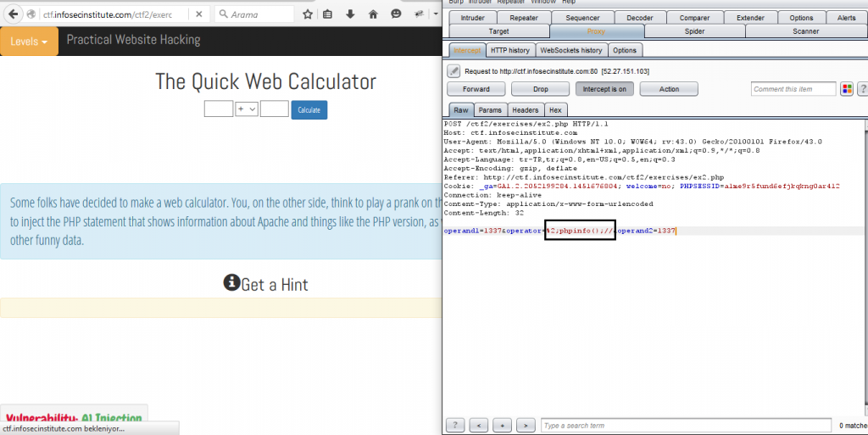Click the Firefox back arrow button

tap(11, 14)
